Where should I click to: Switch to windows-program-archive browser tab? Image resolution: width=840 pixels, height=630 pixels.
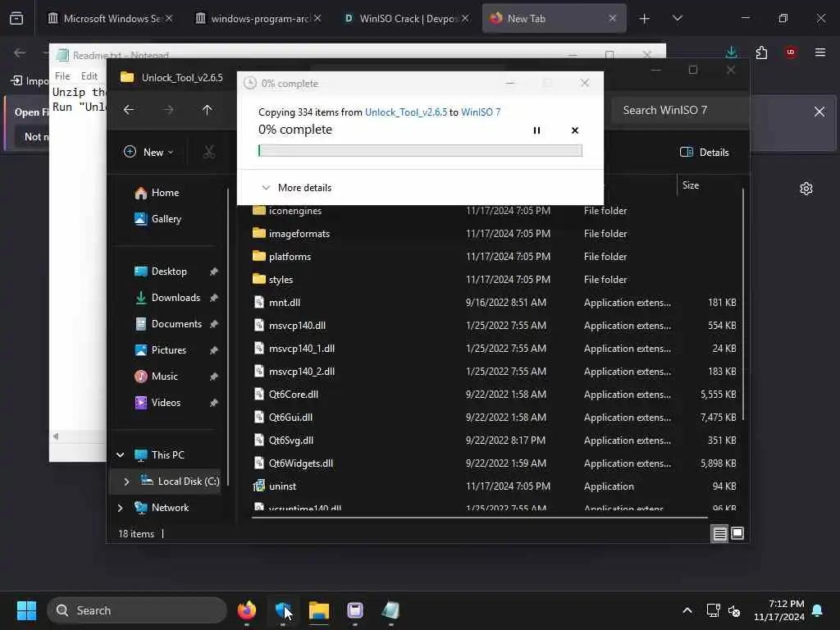click(258, 18)
